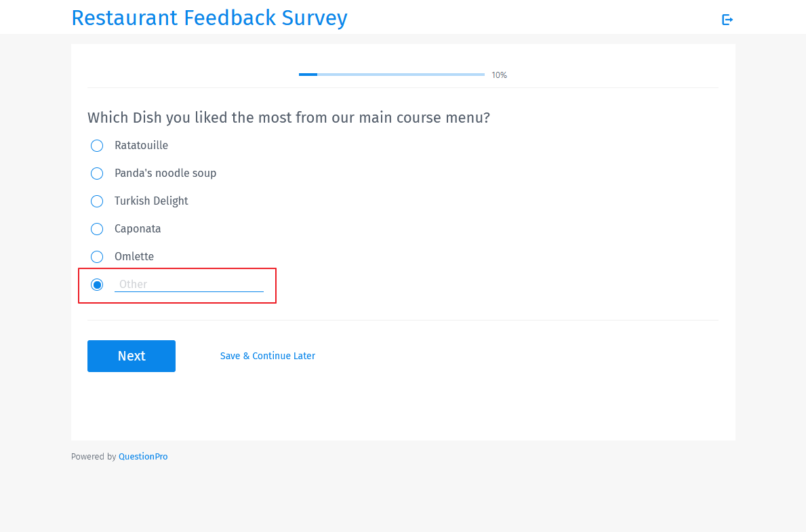This screenshot has width=806, height=532.
Task: Click the Powered by footer text
Action: [94, 456]
